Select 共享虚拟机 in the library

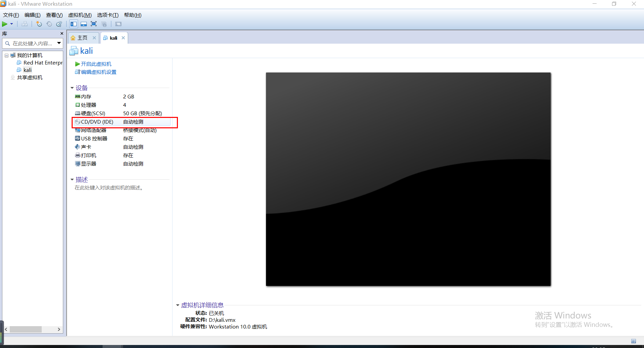[x=30, y=78]
